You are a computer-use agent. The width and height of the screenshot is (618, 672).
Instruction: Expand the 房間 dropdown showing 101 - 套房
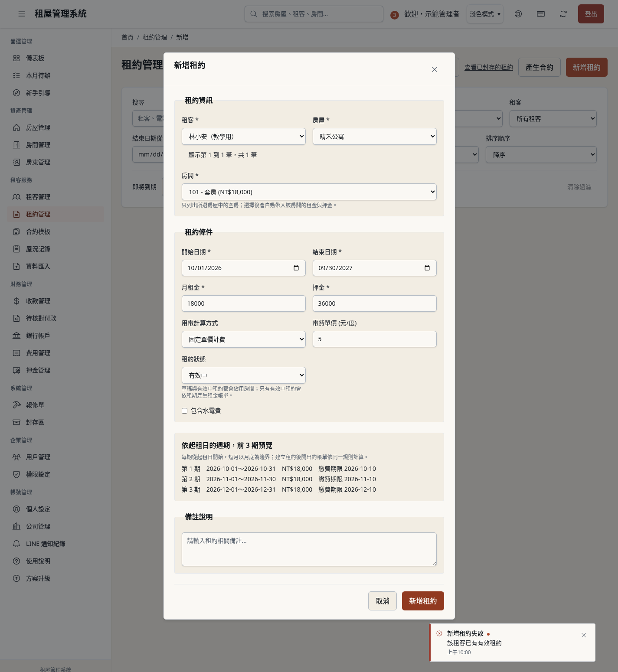coord(309,192)
